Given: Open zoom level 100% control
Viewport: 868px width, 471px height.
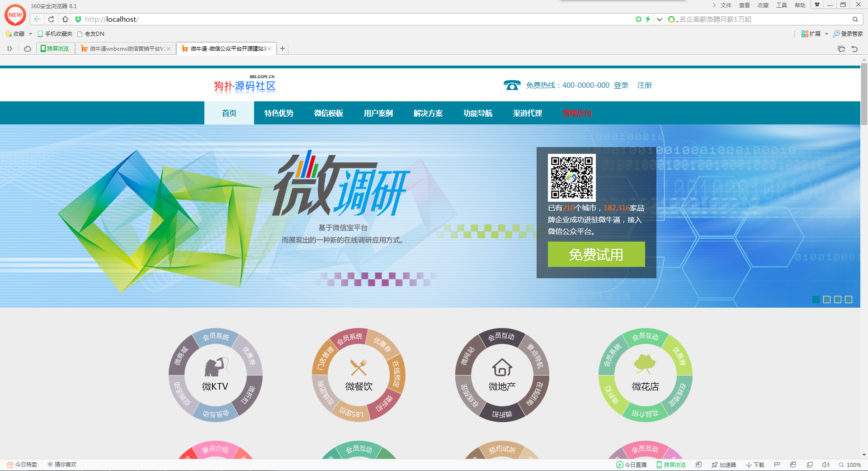Looking at the screenshot, I should click(850, 465).
